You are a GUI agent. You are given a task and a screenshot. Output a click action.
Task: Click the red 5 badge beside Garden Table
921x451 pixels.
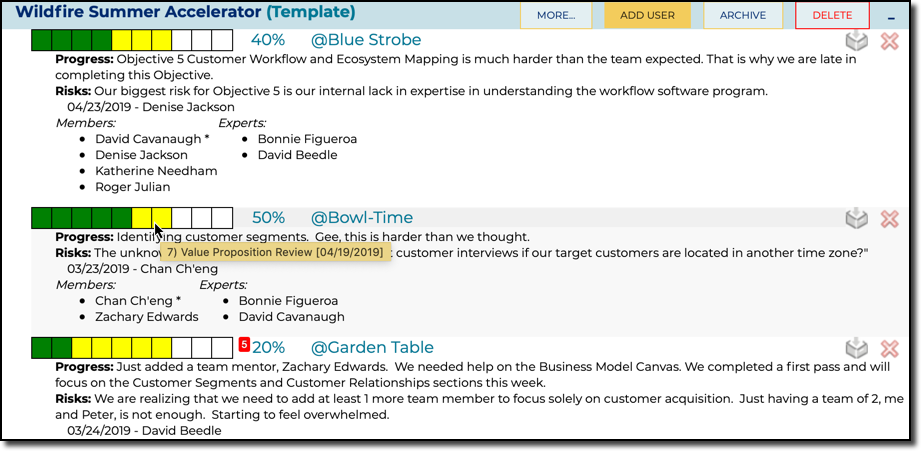click(244, 345)
